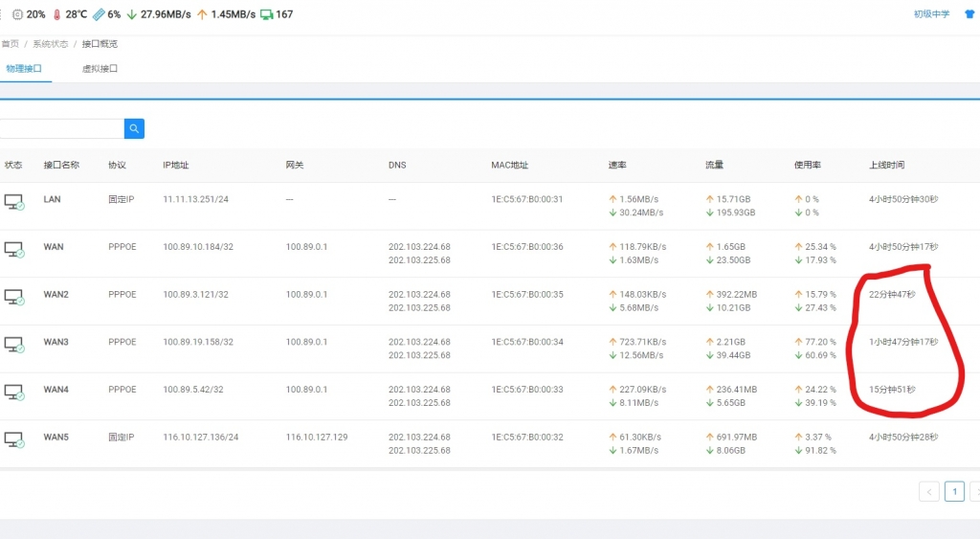The width and height of the screenshot is (980, 539).
Task: Focus the interface search input field
Action: click(x=61, y=128)
